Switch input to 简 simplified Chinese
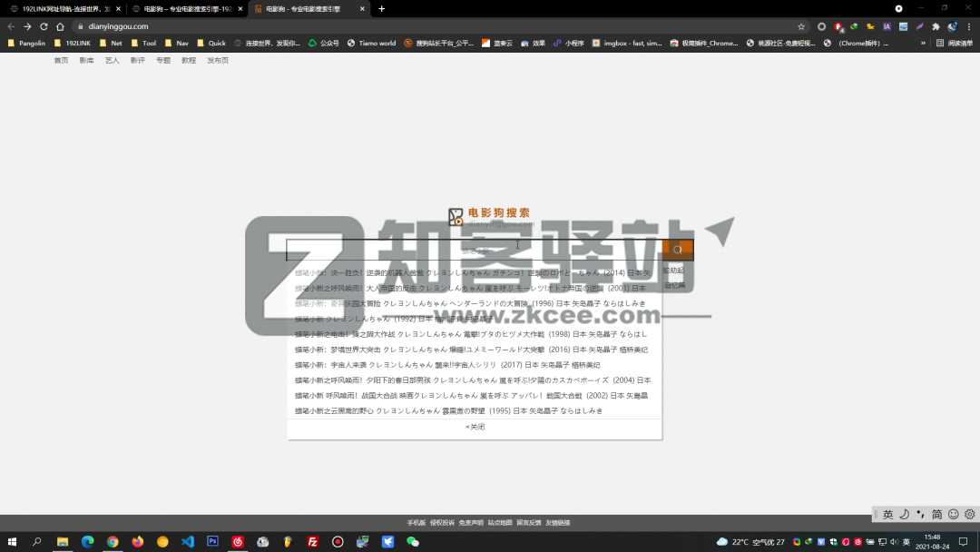 pos(936,514)
